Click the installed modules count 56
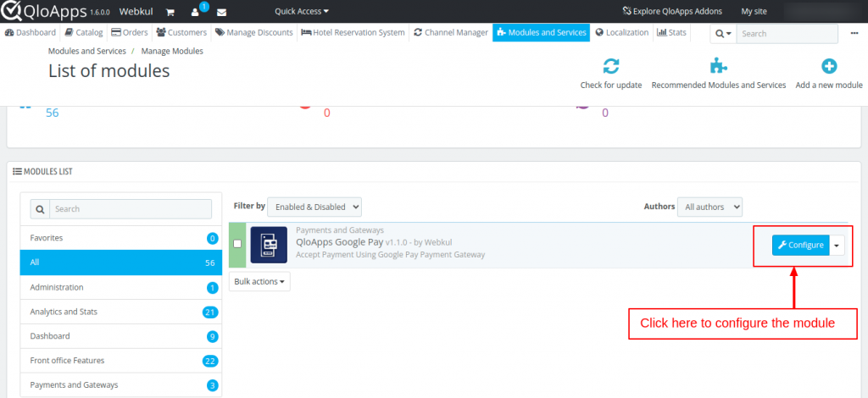This screenshot has height=398, width=868. (52, 113)
